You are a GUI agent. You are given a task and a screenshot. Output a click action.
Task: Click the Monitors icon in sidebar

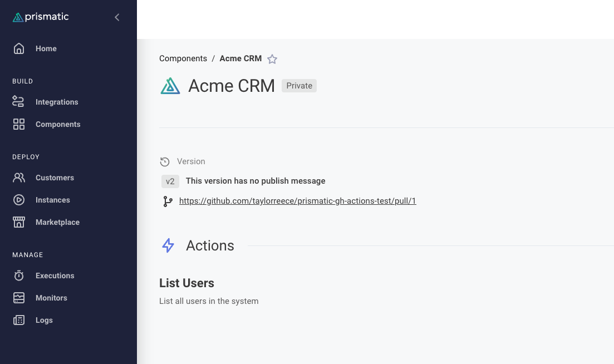pos(19,298)
